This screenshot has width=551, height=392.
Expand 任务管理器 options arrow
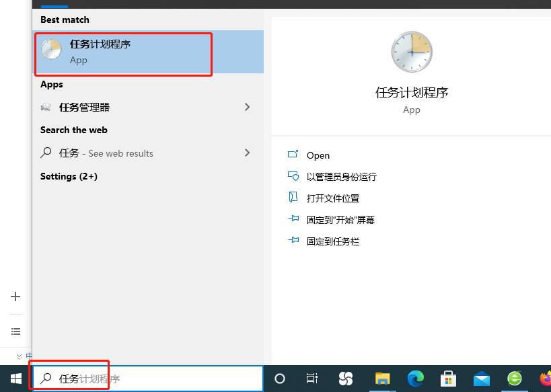(x=247, y=107)
